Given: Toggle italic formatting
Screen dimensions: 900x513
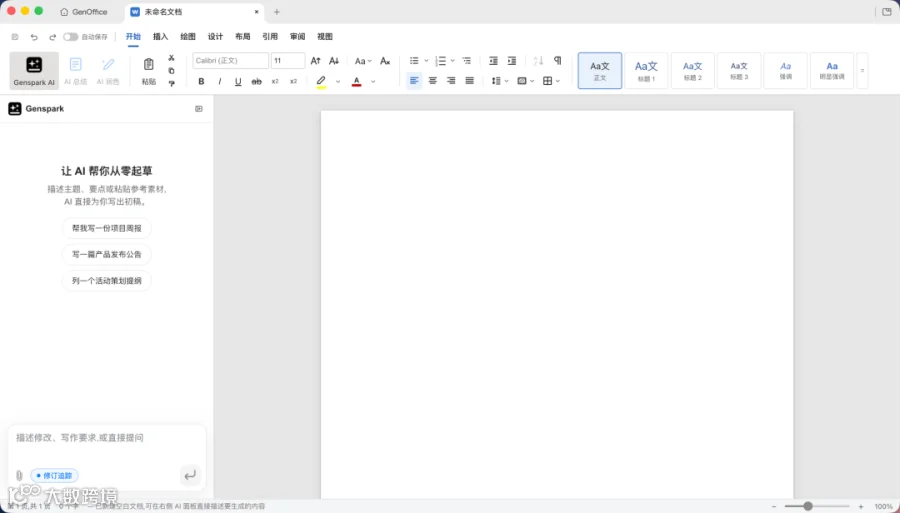Looking at the screenshot, I should 219,81.
